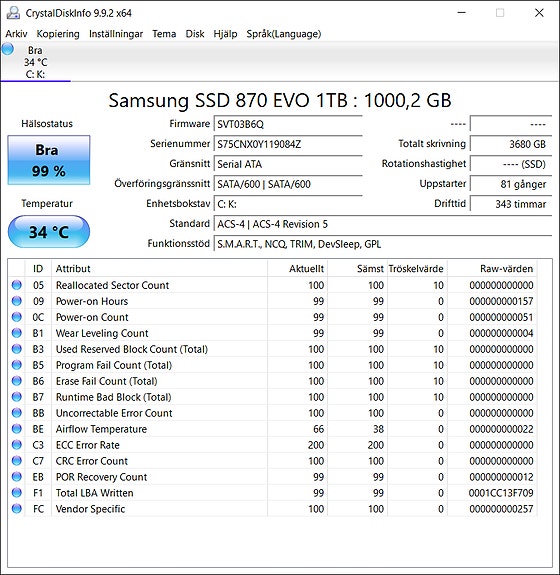560x575 pixels.
Task: Click the Attribut column header
Action: [x=160, y=269]
